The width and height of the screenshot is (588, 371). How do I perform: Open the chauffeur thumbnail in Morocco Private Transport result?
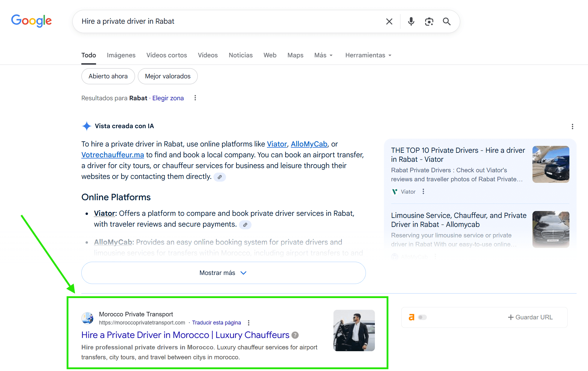(354, 330)
